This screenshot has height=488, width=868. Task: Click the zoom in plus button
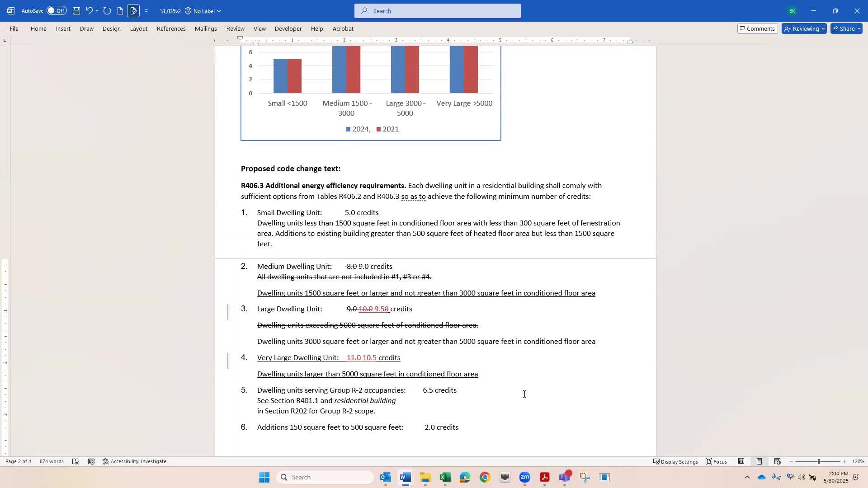click(844, 461)
